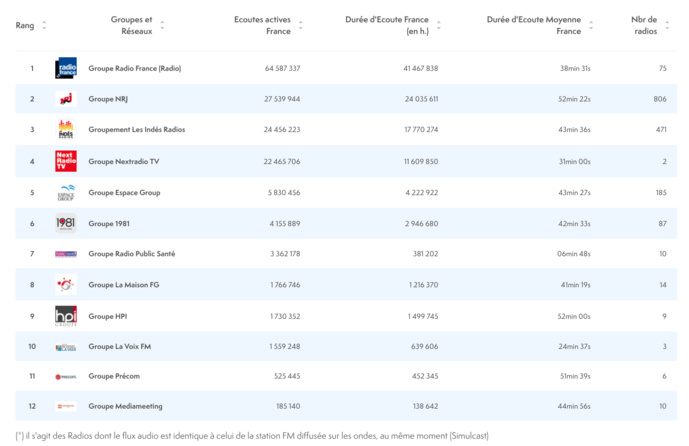Sort by Ecoutes actives France arrows
The image size is (689, 446).
pyautogui.click(x=301, y=25)
